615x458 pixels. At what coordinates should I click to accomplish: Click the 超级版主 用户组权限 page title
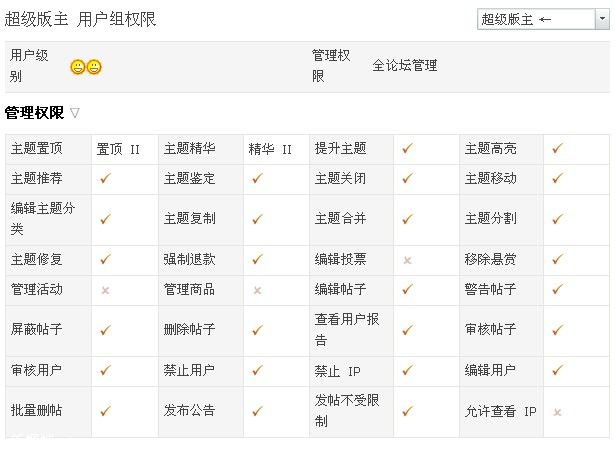point(81,20)
